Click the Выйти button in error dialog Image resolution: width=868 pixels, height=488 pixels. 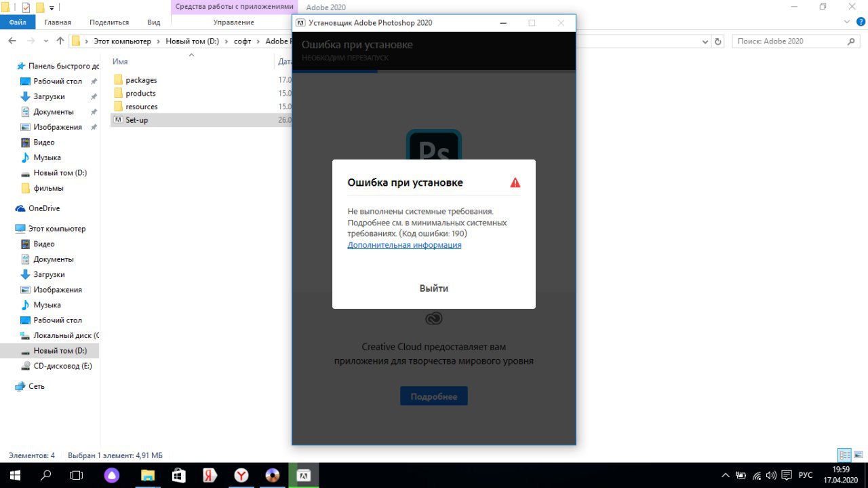[x=433, y=288]
